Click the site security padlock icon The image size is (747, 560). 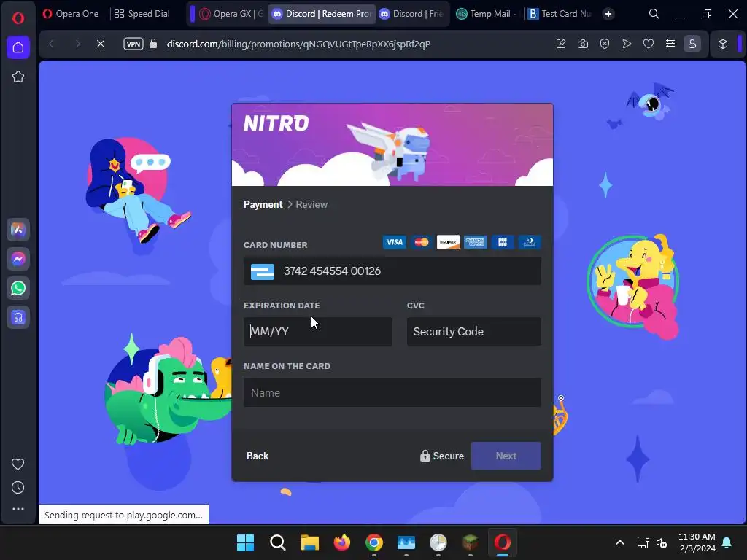(x=153, y=44)
